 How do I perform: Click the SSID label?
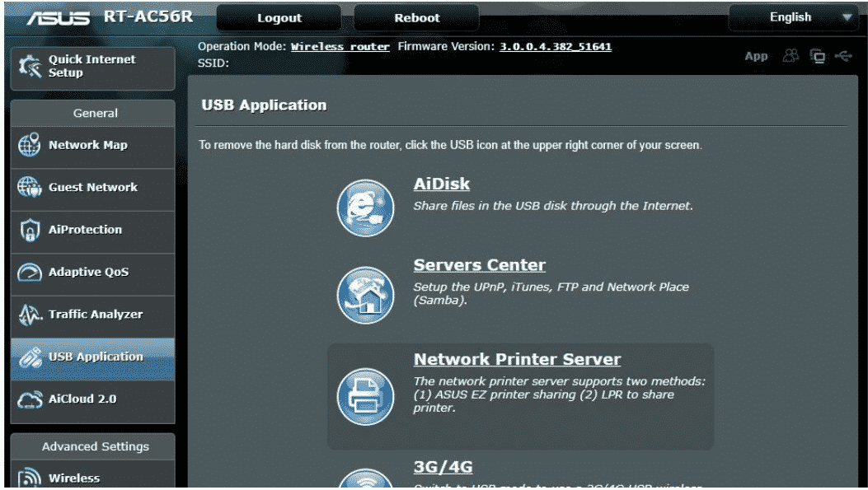[x=213, y=63]
